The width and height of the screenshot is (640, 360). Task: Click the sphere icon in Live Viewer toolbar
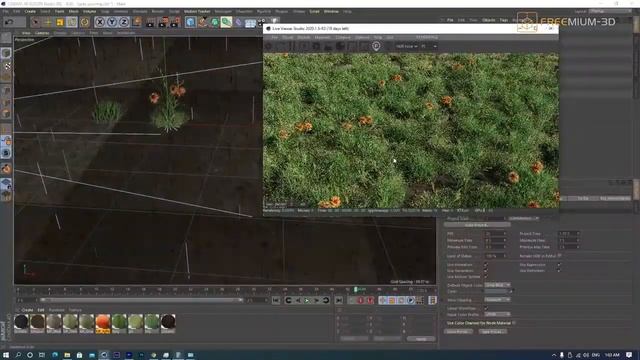coord(340,46)
